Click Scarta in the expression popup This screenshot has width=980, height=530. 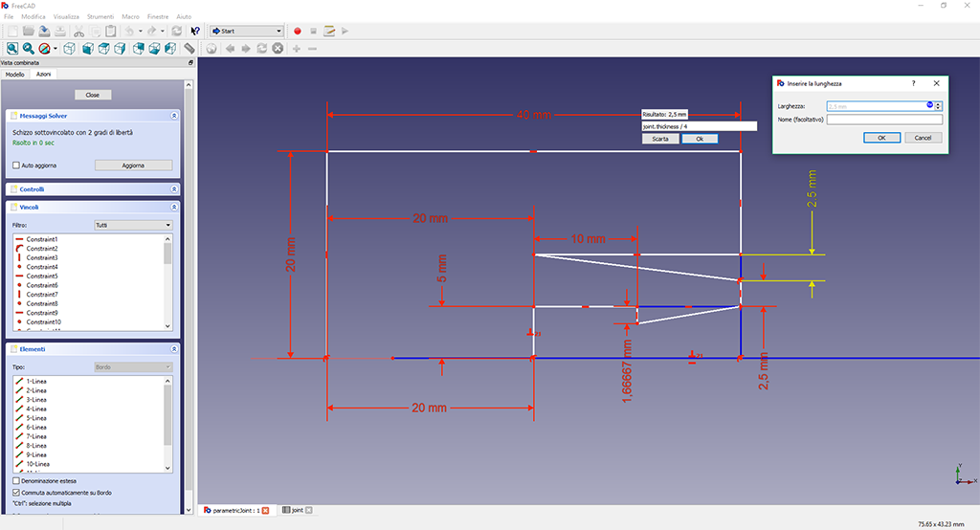660,139
